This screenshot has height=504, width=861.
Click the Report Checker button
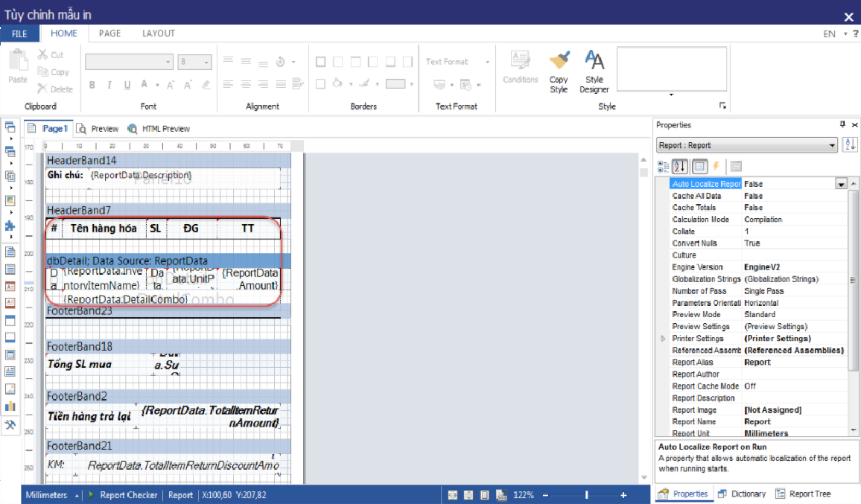(124, 495)
